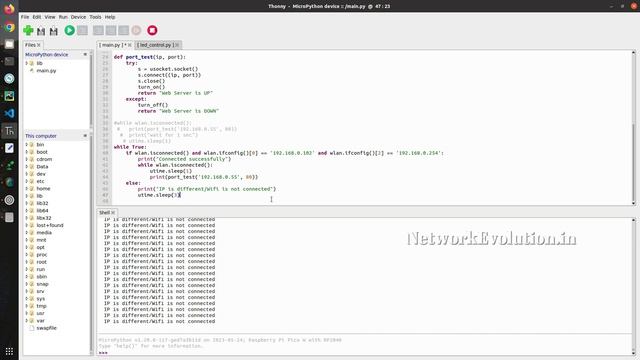
Task: Select the lost+found folder
Action: (x=50, y=225)
